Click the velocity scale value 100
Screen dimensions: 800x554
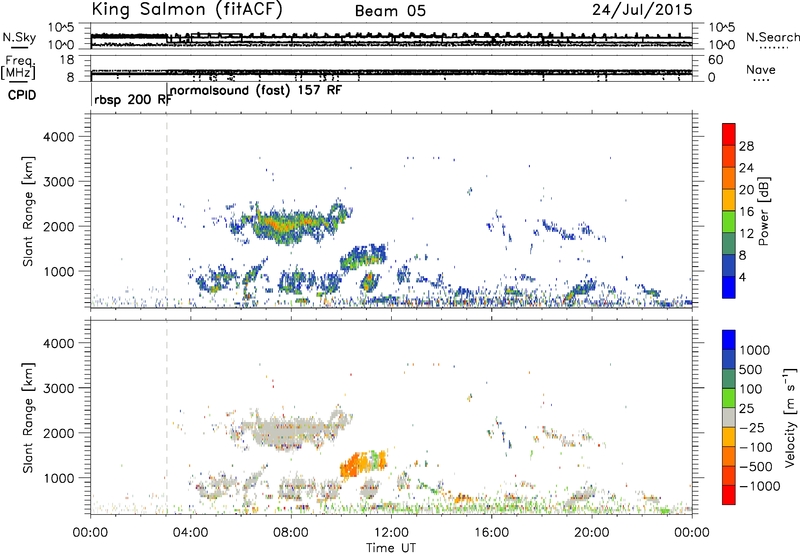point(751,389)
